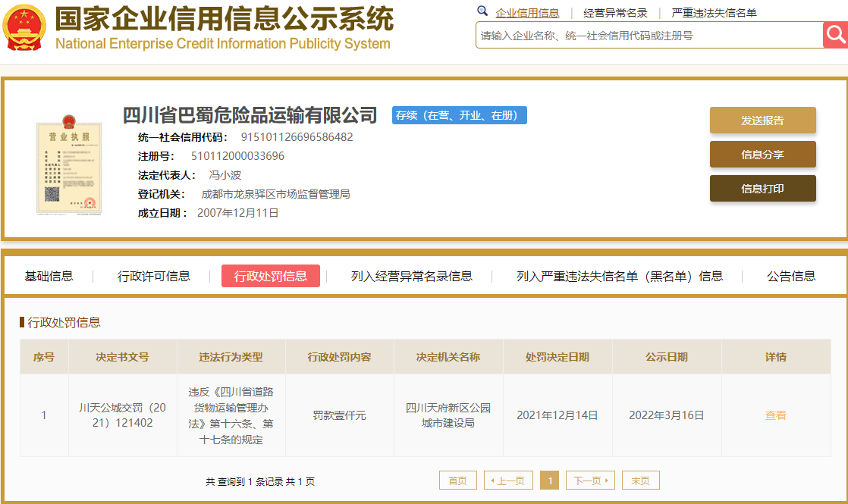Click authority 四川天府新区公园城市建设局

448,415
